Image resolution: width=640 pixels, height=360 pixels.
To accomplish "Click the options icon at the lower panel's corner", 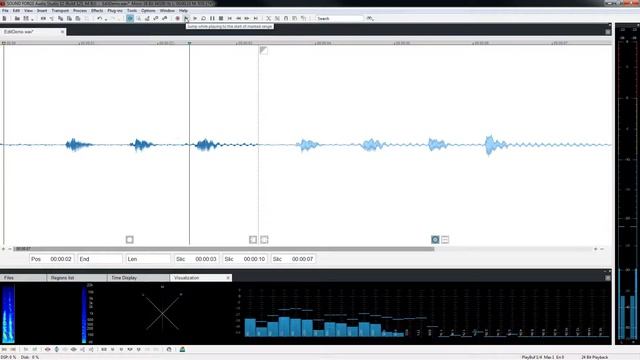I will 608,278.
